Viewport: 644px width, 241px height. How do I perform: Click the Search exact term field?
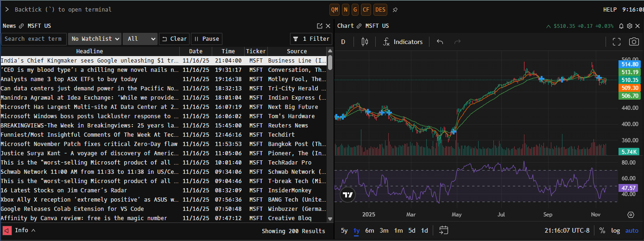click(34, 39)
